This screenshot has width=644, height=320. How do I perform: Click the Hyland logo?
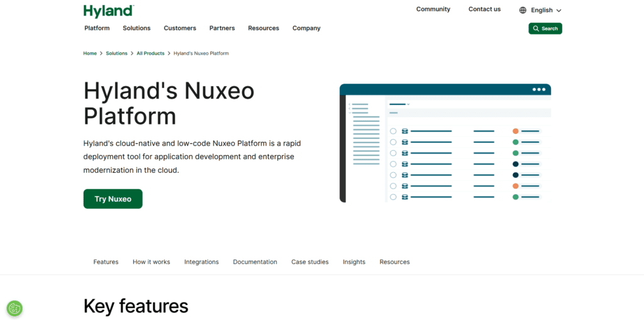pyautogui.click(x=108, y=11)
